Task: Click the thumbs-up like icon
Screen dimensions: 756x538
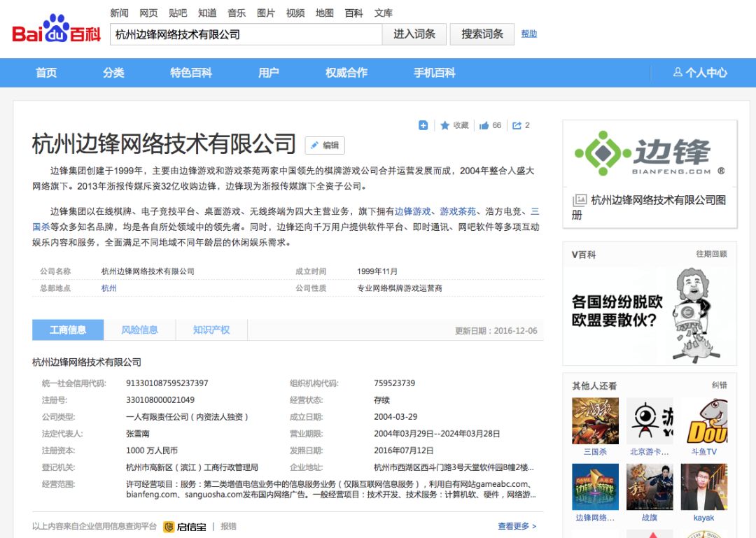Action: 484,125
